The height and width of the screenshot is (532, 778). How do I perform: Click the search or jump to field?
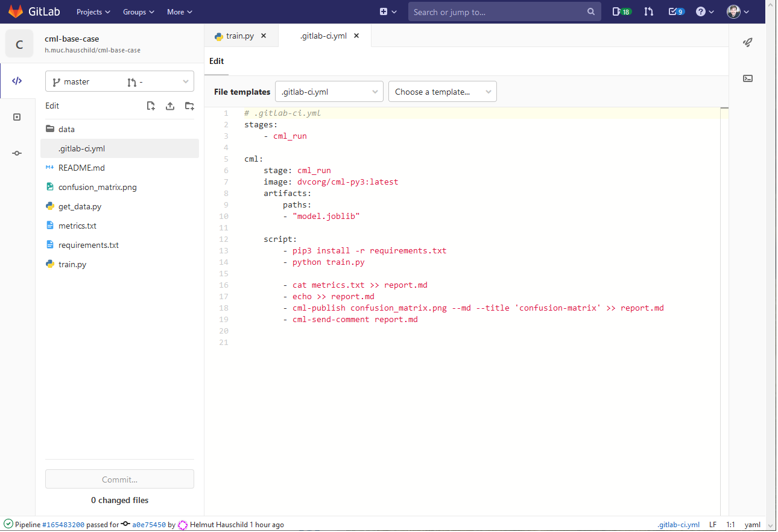(505, 11)
